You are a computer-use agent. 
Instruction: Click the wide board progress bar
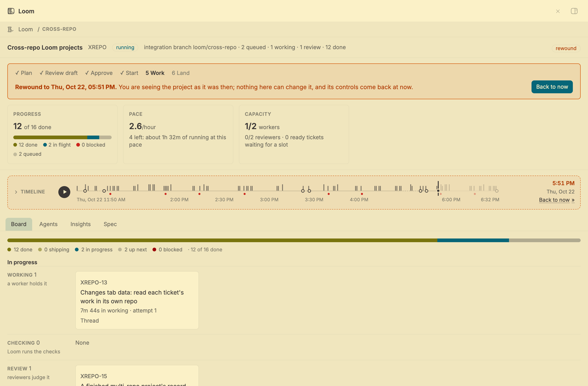click(x=294, y=240)
